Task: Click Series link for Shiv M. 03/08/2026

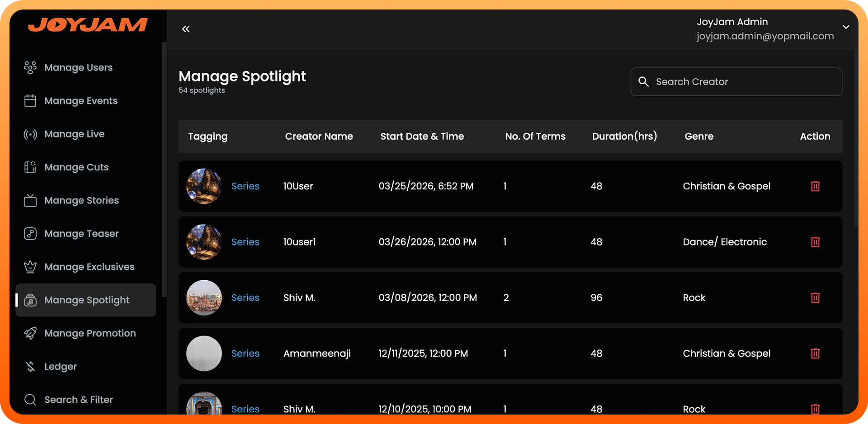Action: (245, 298)
